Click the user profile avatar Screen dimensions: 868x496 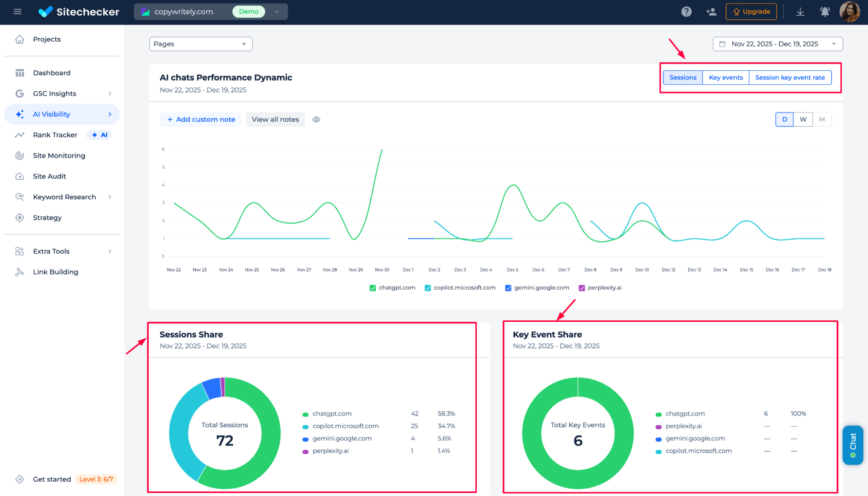pos(849,12)
